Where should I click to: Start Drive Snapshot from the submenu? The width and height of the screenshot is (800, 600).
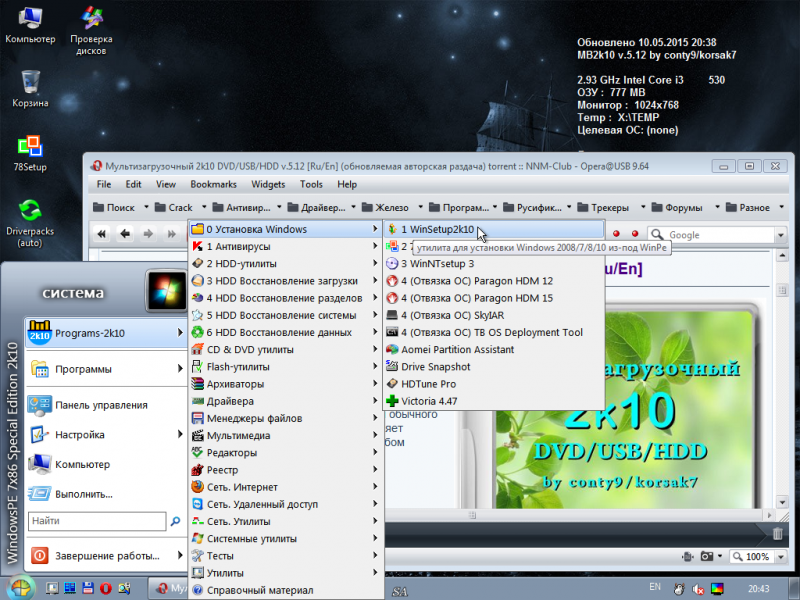(493, 366)
